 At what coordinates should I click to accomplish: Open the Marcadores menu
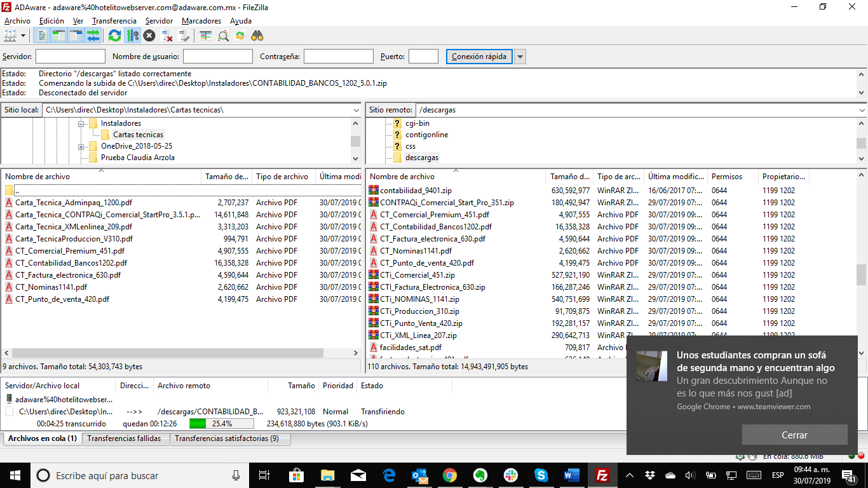coord(201,21)
